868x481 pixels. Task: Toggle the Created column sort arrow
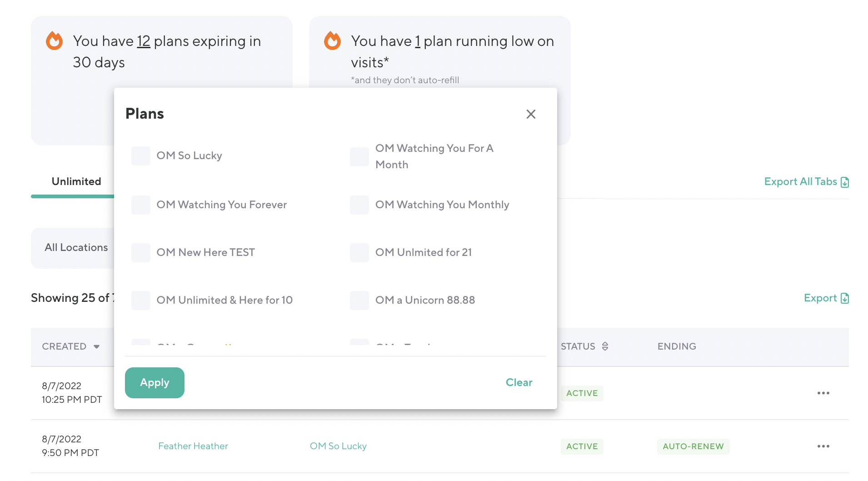point(96,347)
